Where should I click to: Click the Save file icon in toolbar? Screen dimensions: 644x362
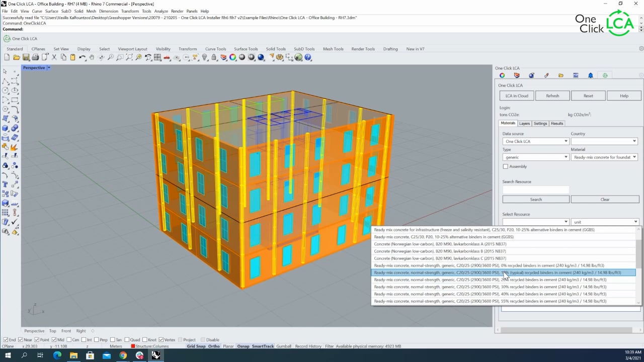pos(26,58)
